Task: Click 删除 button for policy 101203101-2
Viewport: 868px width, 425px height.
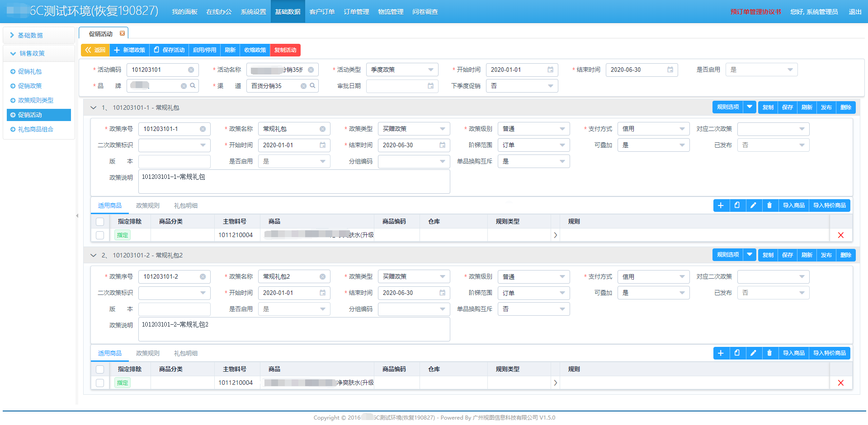Action: coord(846,255)
